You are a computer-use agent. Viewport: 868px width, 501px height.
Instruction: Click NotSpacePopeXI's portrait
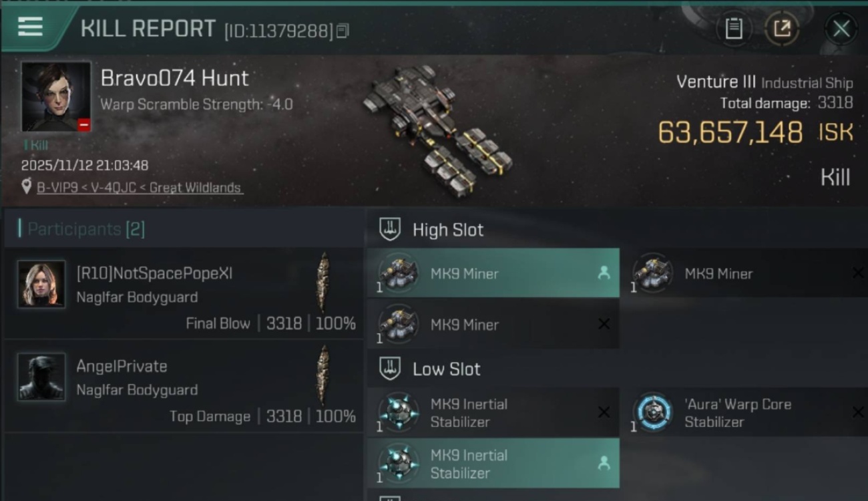[x=41, y=284]
